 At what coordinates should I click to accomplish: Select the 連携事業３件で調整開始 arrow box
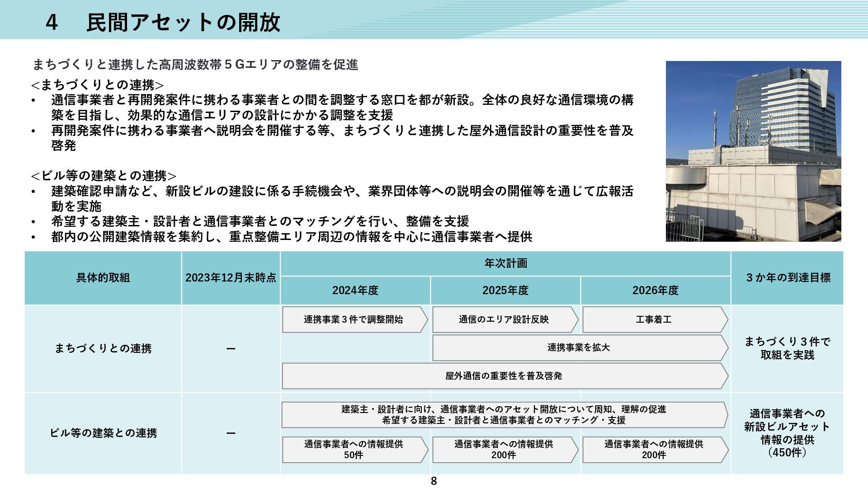point(354,319)
